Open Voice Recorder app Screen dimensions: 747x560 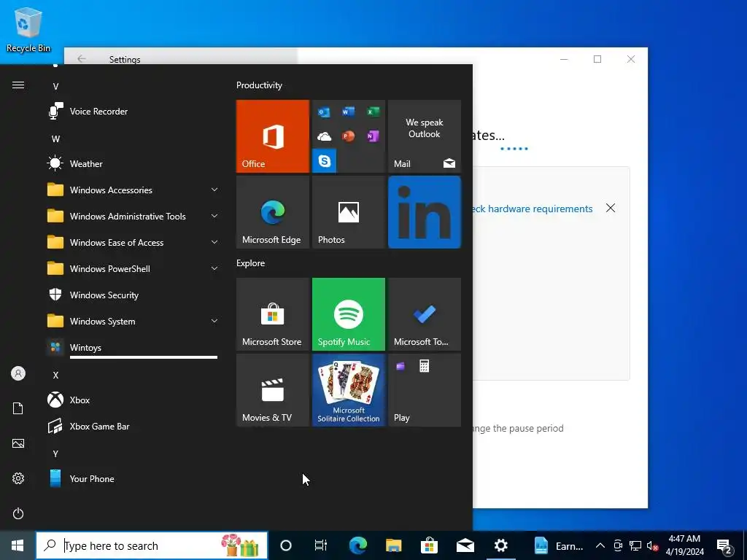(133, 112)
